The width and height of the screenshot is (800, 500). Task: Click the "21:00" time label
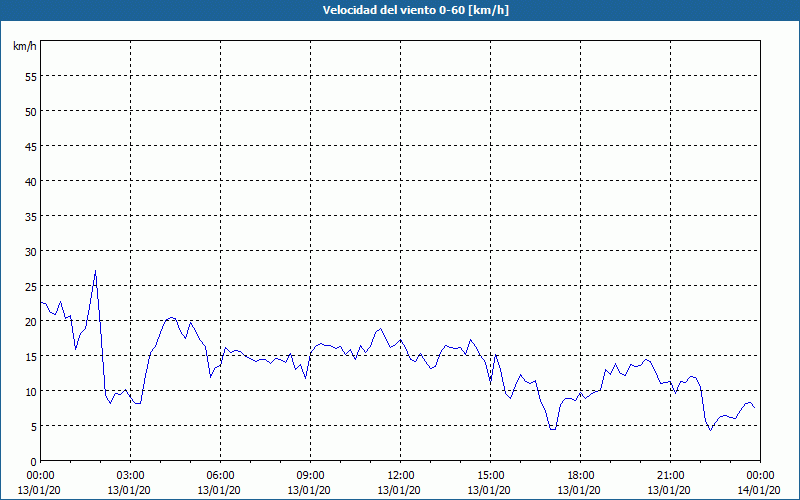670,476
